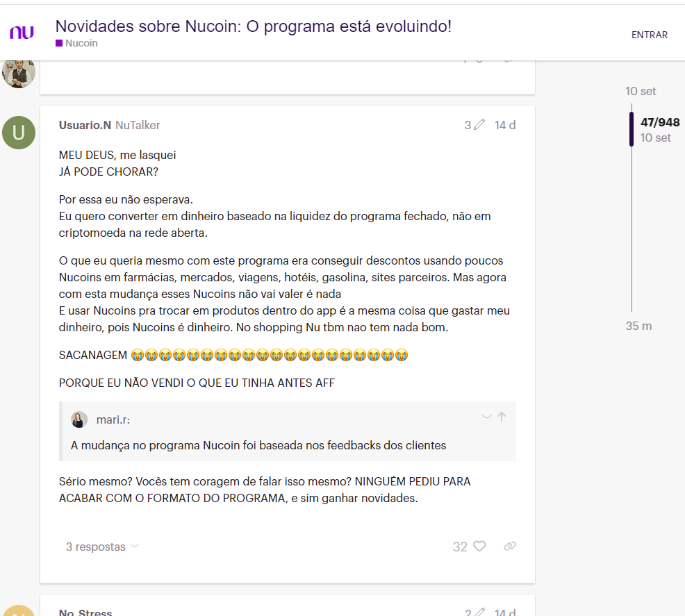Open the Usuario.N username link
Image resolution: width=685 pixels, height=616 pixels.
click(x=85, y=125)
